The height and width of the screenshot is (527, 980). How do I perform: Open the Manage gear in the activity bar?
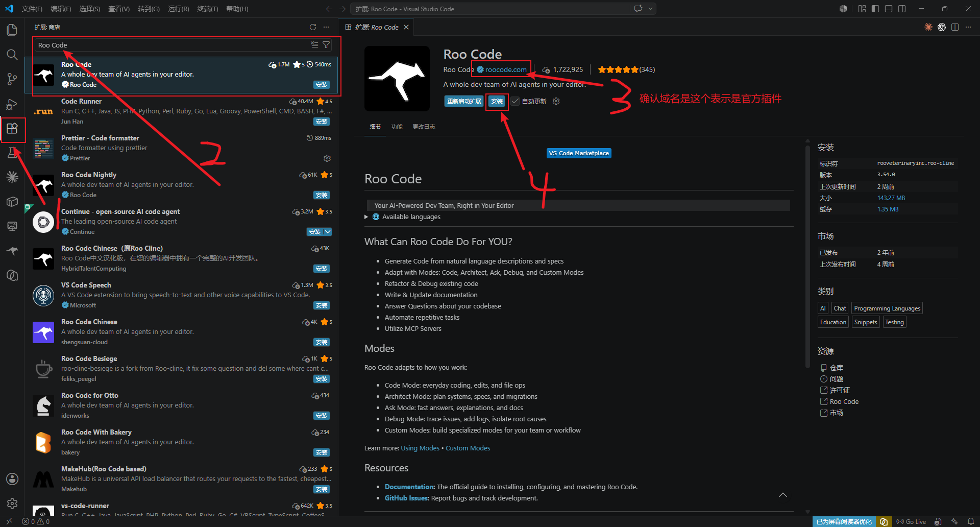coord(12,504)
